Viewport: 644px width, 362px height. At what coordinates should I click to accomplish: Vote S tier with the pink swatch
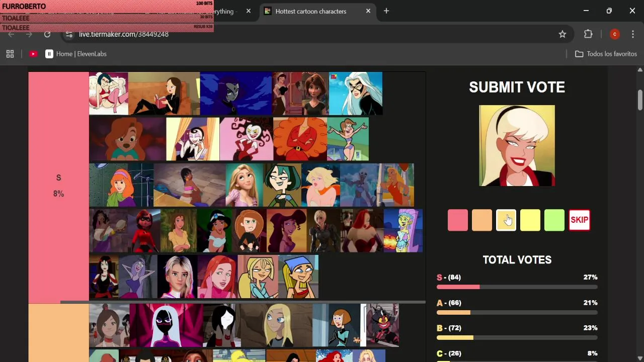pos(458,220)
